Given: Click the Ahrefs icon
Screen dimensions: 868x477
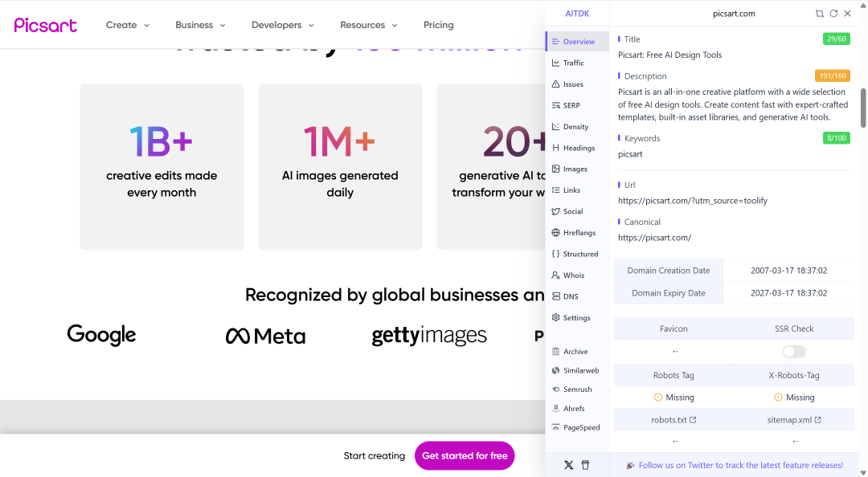Looking at the screenshot, I should click(x=556, y=409).
